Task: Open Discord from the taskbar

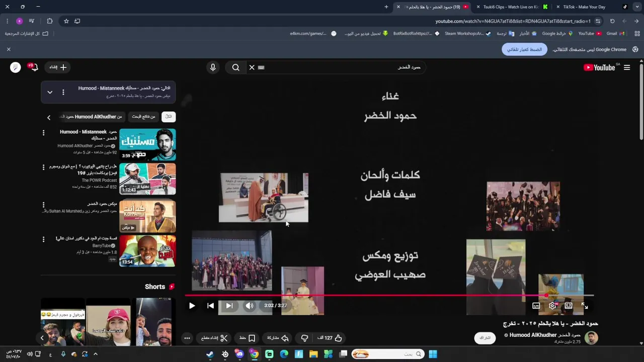Action: (x=239, y=354)
